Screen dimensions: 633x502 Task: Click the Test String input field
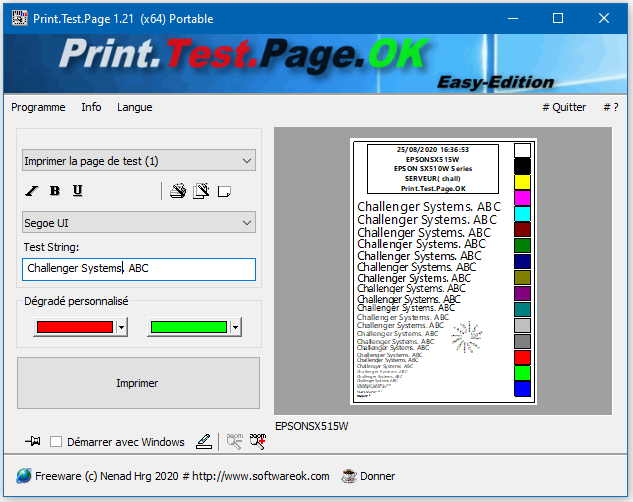(139, 269)
